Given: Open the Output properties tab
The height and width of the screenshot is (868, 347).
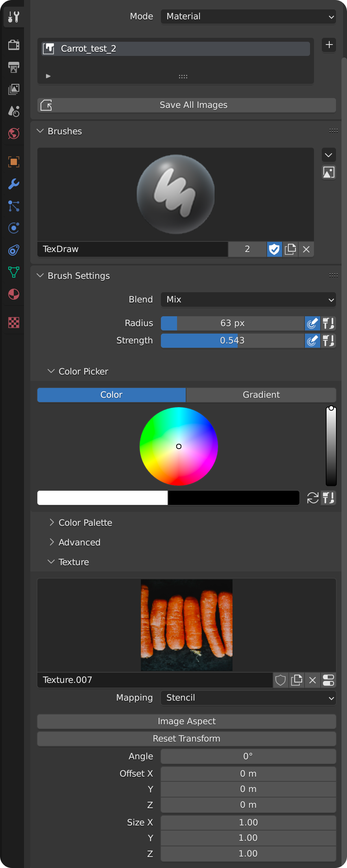Looking at the screenshot, I should point(14,67).
